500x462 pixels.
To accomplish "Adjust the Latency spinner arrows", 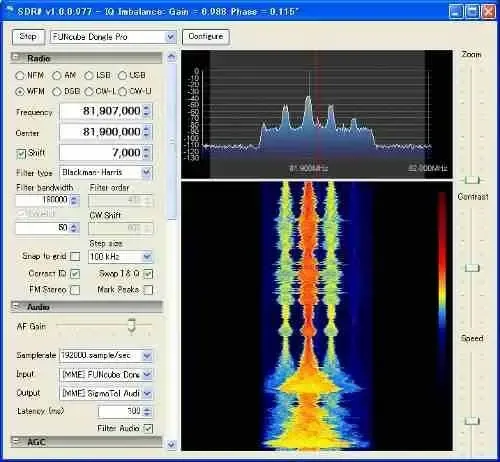I will pos(147,411).
